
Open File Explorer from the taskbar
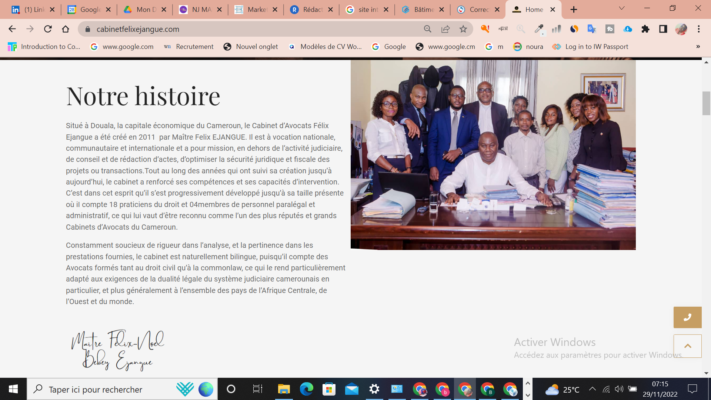click(284, 389)
